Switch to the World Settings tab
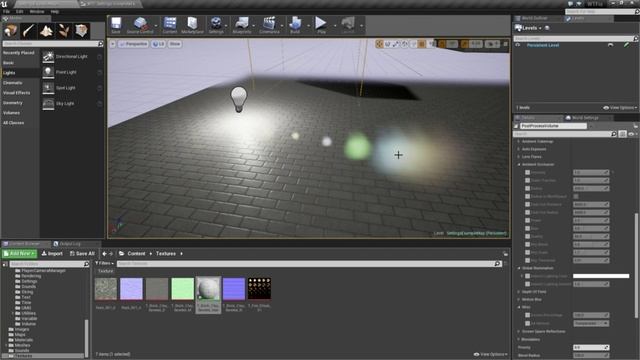The width and height of the screenshot is (640, 360). pyautogui.click(x=585, y=118)
